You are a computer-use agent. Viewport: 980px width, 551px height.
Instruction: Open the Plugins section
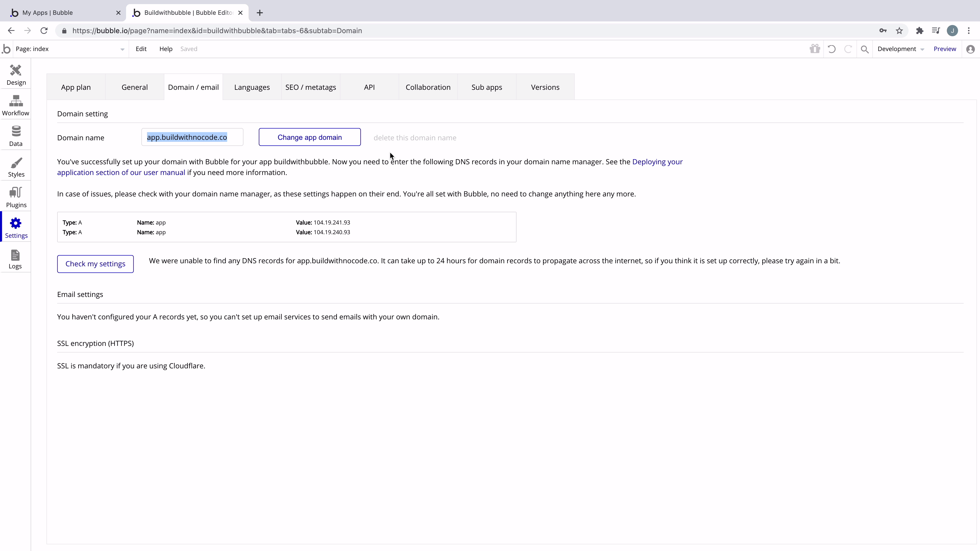point(16,197)
